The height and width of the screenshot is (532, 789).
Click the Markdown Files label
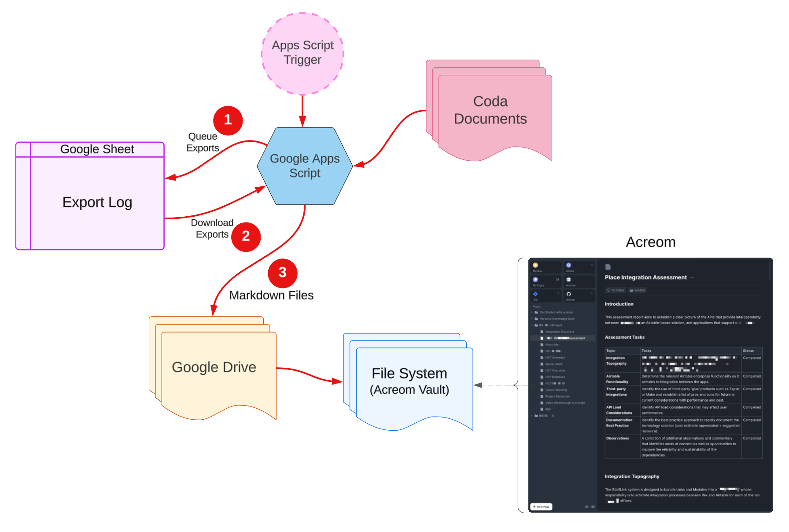[x=271, y=296]
